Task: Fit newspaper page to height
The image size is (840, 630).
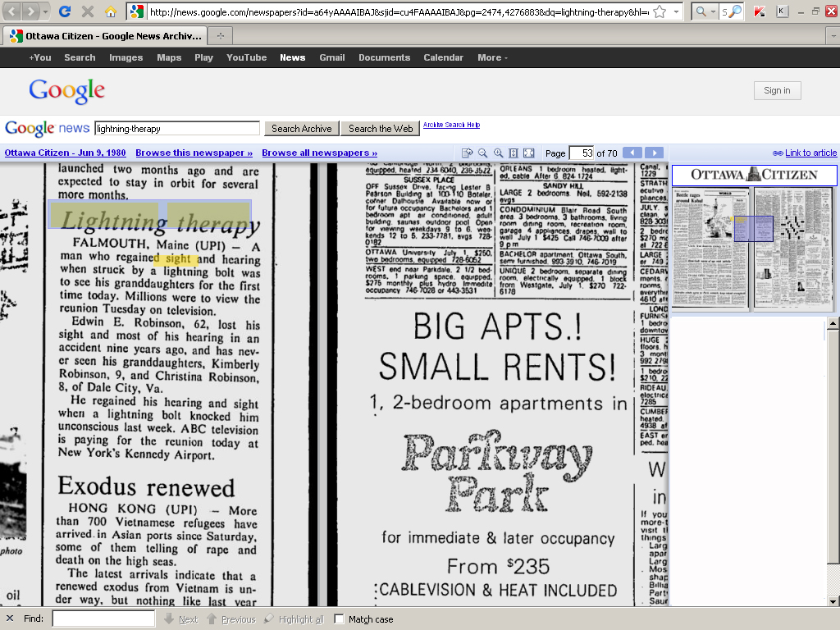Action: click(514, 153)
